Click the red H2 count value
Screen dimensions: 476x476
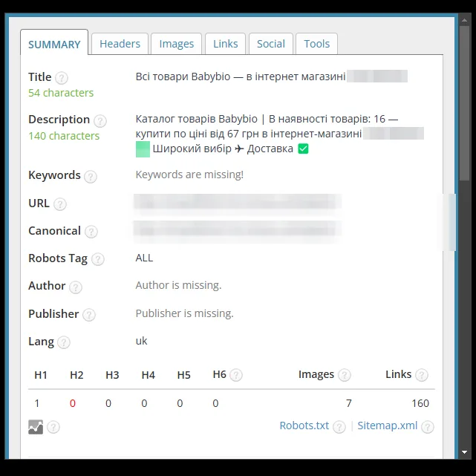click(x=73, y=403)
